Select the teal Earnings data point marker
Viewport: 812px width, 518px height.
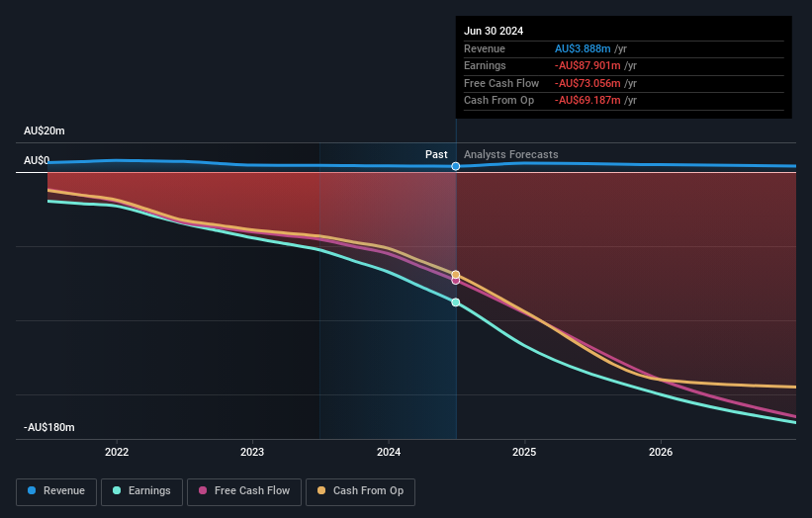pos(456,302)
